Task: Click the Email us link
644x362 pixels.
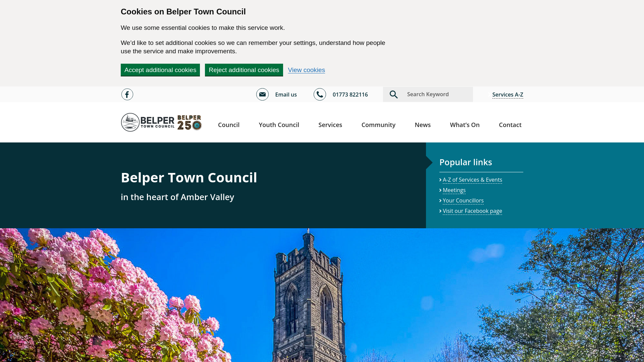Action: [x=286, y=95]
